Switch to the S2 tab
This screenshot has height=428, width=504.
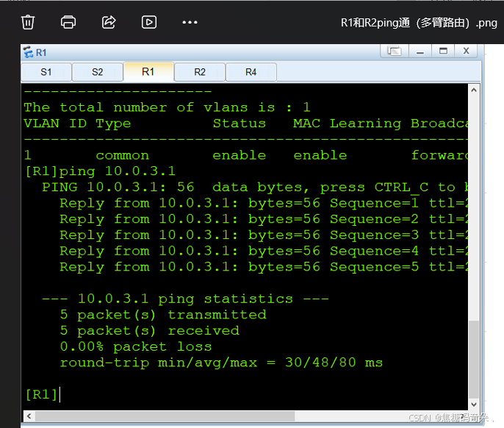(98, 72)
